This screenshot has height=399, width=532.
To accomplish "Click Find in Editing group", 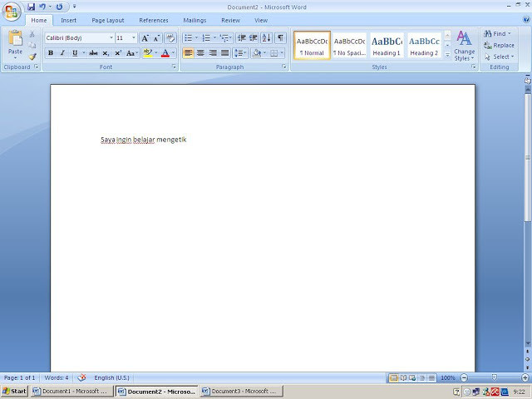I will (x=497, y=33).
